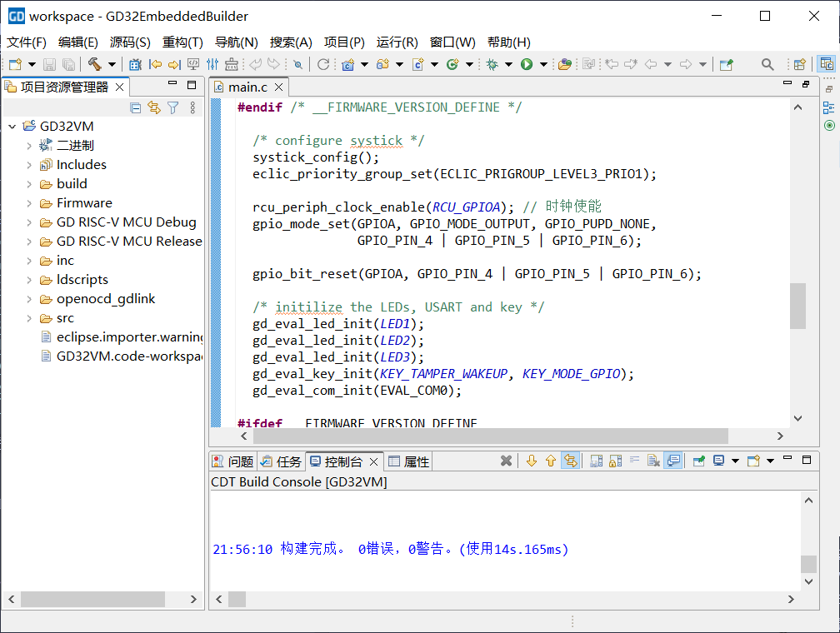The width and height of the screenshot is (840, 633).
Task: Click the filter funnel in project explorer
Action: pos(172,107)
